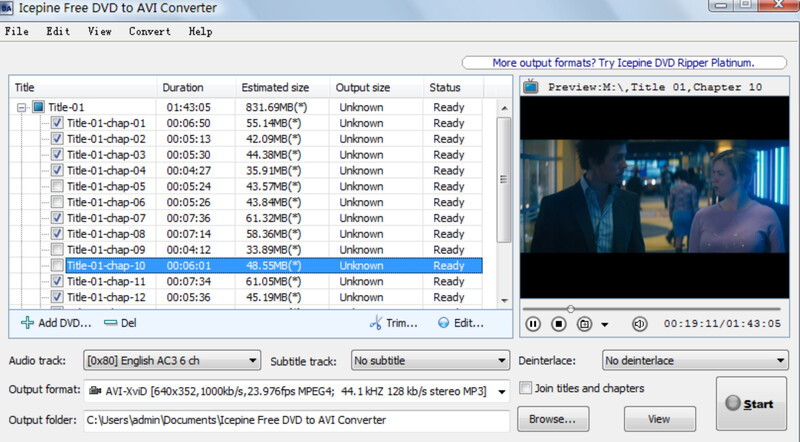Screen dimensions: 800x442
Task: Enable Join titles and chapters
Action: pos(526,388)
